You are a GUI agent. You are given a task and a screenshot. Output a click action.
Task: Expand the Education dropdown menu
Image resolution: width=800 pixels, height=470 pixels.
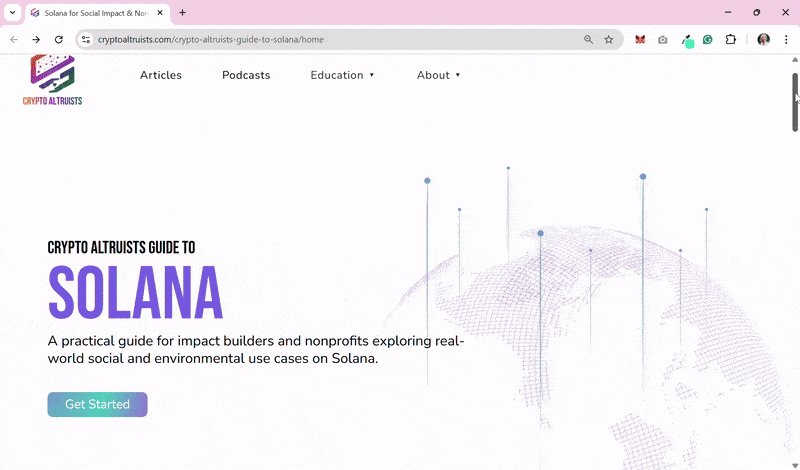click(342, 75)
